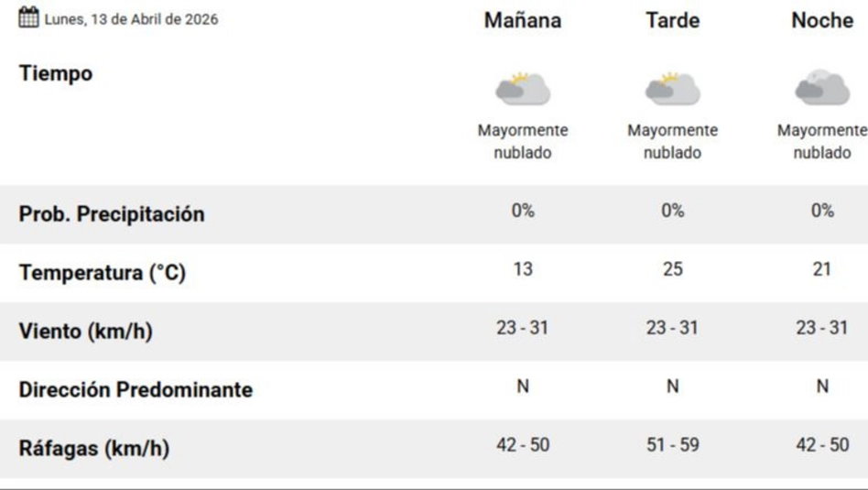The width and height of the screenshot is (868, 490).
Task: Select the Tarde column header
Action: click(x=672, y=20)
